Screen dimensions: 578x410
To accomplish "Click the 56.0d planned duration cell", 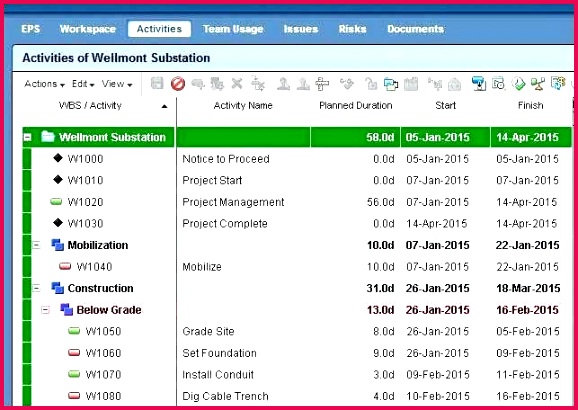I will 380,202.
